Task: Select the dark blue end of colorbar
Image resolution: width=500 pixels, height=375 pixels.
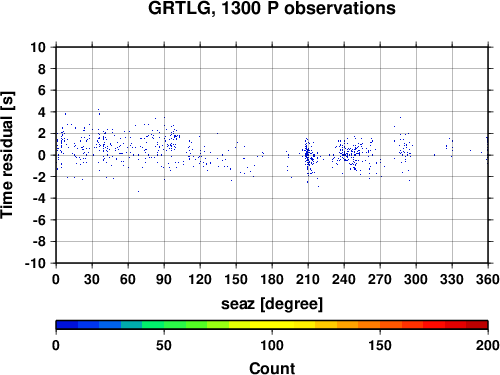Action: pyautogui.click(x=67, y=324)
